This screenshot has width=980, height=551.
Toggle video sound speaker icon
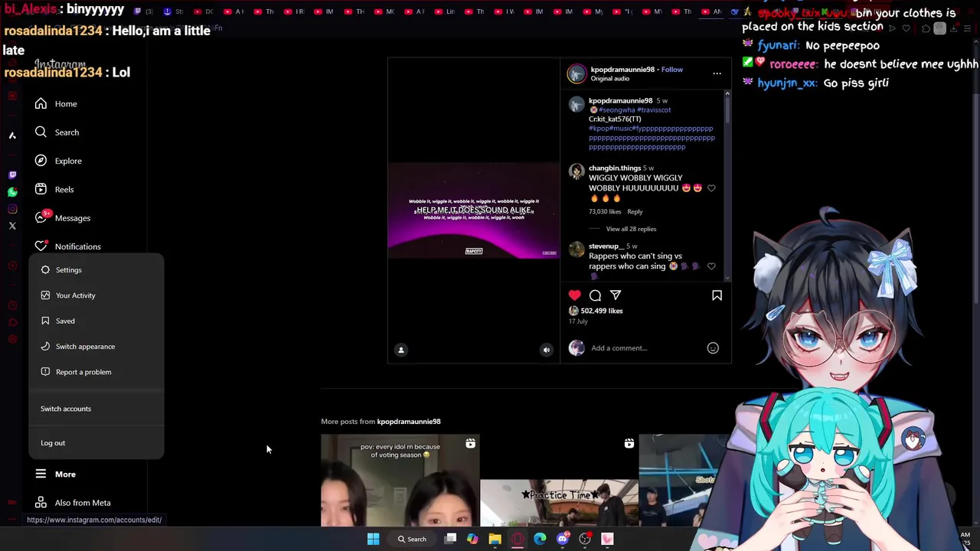pyautogui.click(x=546, y=350)
